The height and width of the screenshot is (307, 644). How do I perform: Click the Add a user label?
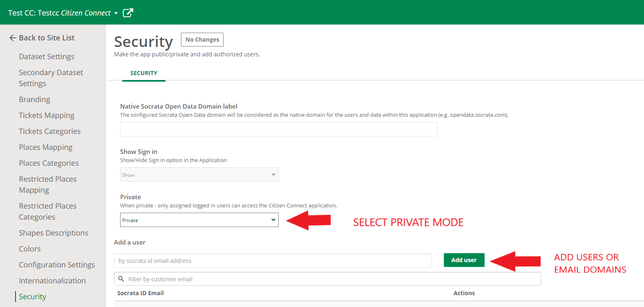coord(130,242)
